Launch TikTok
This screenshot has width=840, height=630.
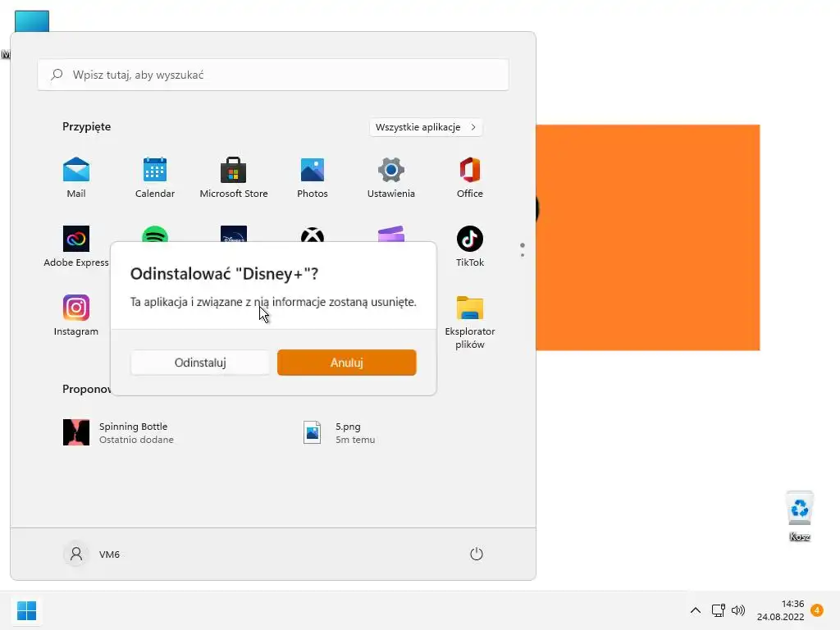[x=470, y=246]
